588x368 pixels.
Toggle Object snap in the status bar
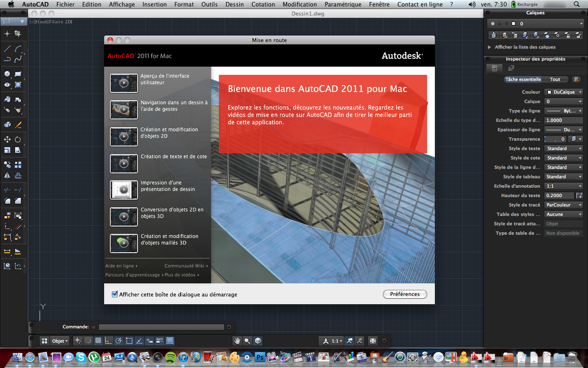click(129, 341)
